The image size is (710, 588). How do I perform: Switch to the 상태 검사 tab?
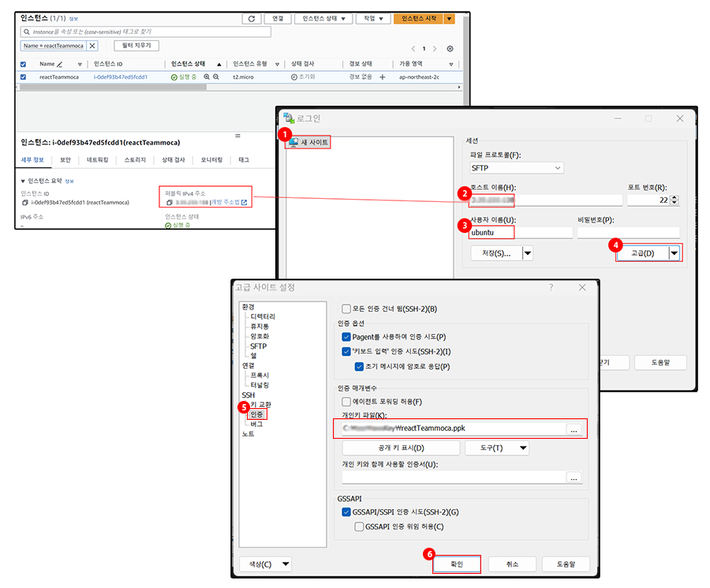coord(174,160)
